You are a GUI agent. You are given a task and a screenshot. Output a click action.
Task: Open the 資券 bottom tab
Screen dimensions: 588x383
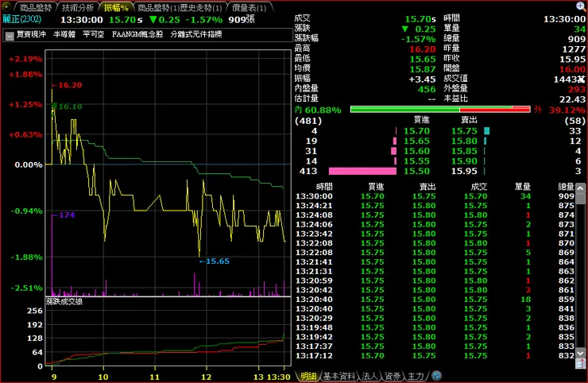coord(393,376)
